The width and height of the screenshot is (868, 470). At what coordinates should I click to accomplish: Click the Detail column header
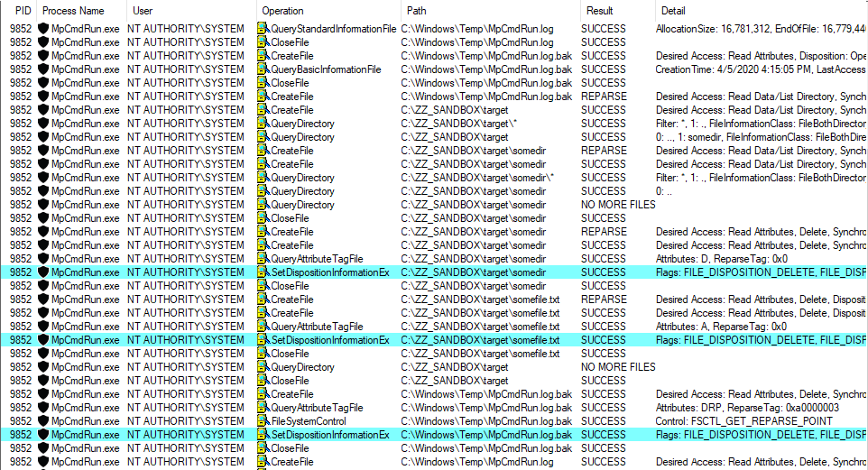673,11
